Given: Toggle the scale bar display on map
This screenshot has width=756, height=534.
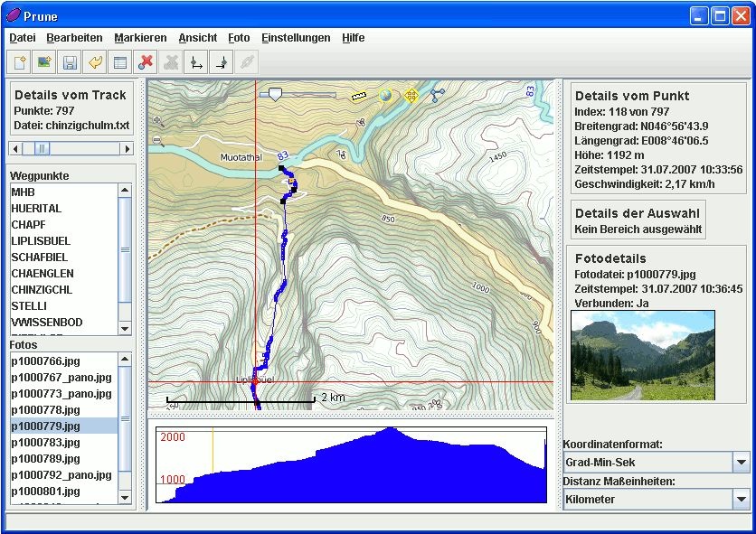Looking at the screenshot, I should pos(359,95).
